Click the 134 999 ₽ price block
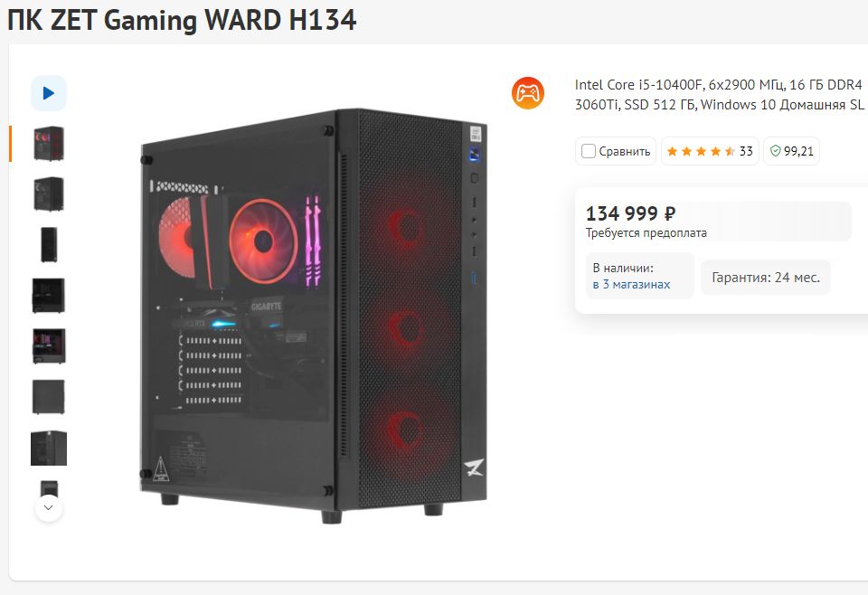 719,222
